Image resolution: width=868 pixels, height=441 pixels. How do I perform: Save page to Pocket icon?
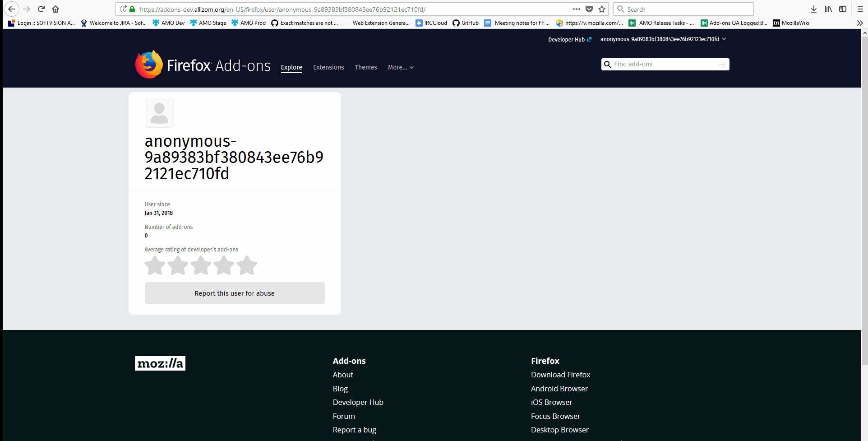point(589,9)
